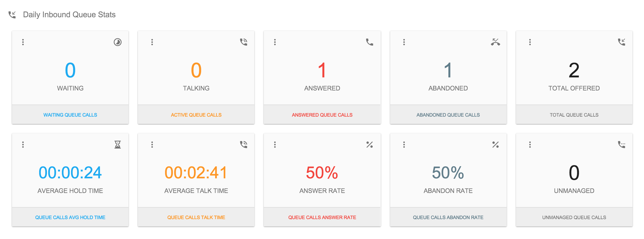Show options menu on Total Offered card
644x239 pixels.
click(x=530, y=42)
